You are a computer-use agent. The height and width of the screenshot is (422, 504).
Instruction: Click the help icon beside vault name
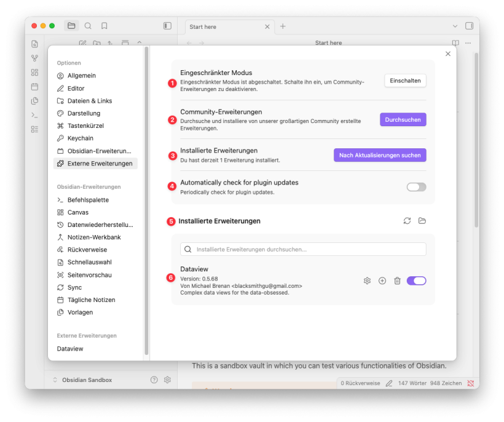154,380
